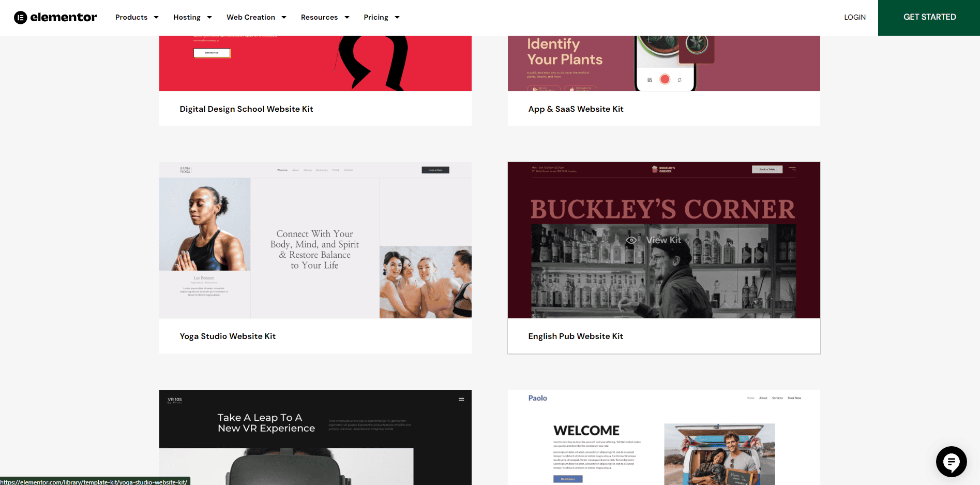Select the VR Experience kit thumbnail
980x485 pixels.
315,437
